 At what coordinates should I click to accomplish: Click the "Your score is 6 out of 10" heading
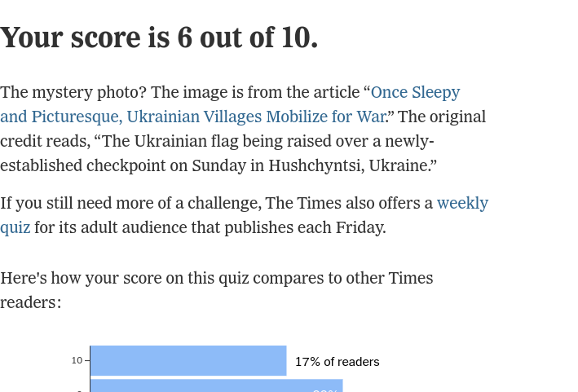tap(159, 37)
